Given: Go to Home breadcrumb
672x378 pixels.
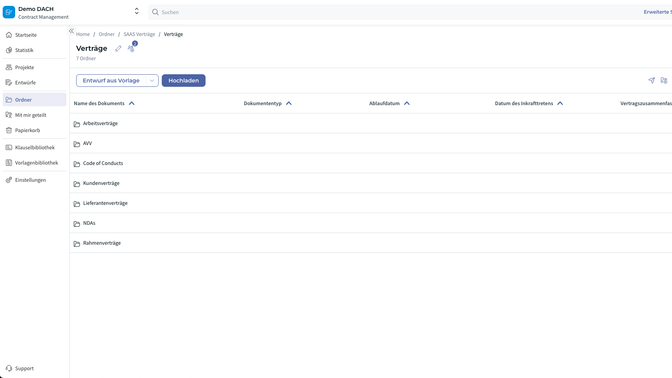Looking at the screenshot, I should pyautogui.click(x=83, y=34).
